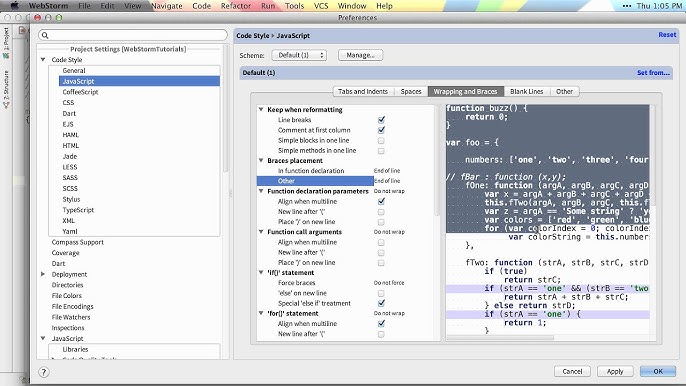Switch to the Blank Lines tab
The height and width of the screenshot is (386, 686).
[x=526, y=91]
